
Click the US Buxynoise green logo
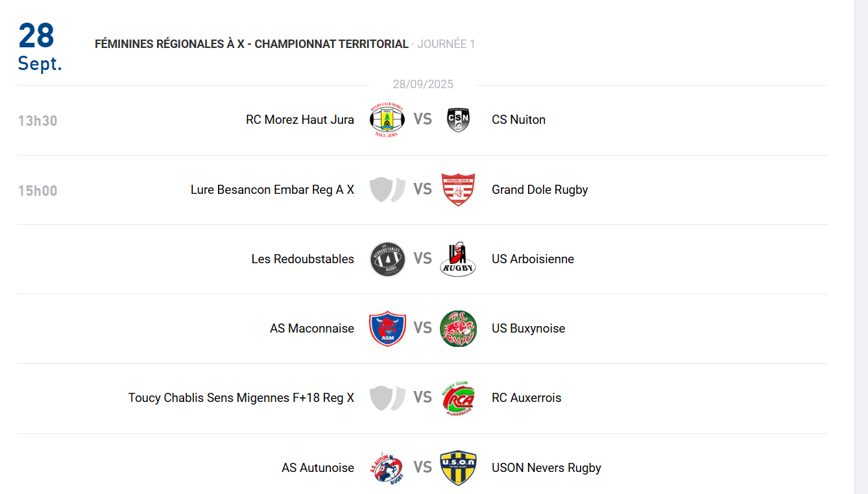pos(458,329)
